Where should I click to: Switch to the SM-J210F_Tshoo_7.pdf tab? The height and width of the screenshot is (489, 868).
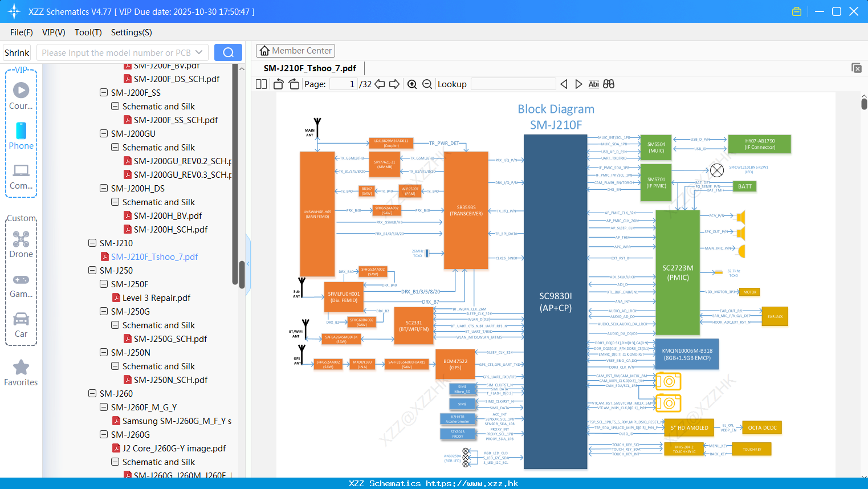[310, 68]
